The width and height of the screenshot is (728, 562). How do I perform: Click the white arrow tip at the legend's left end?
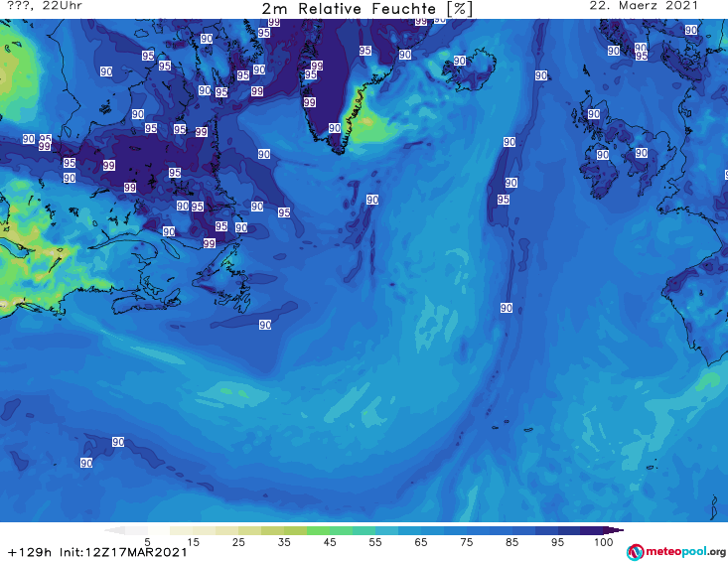pos(114,530)
